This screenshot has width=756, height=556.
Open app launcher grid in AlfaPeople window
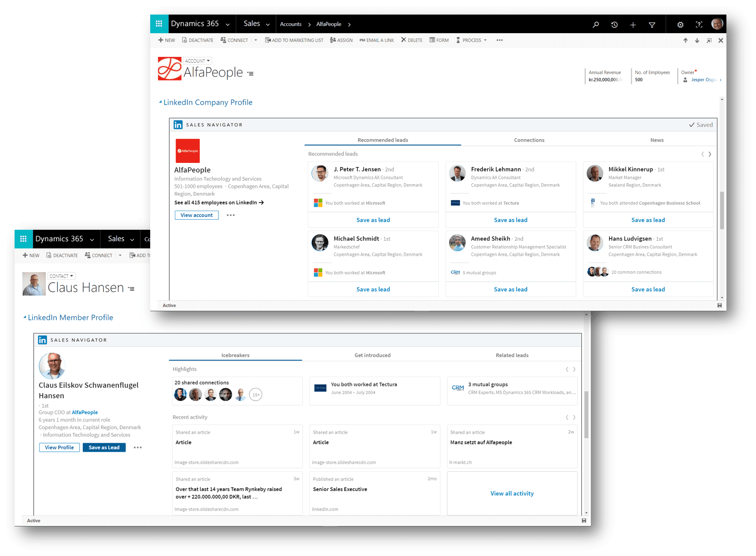click(x=159, y=24)
